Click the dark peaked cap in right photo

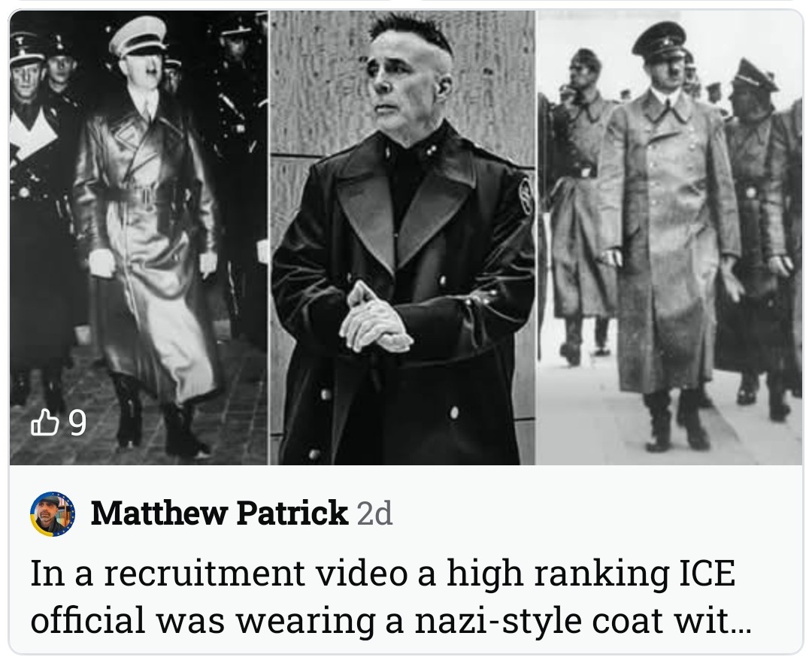point(659,41)
